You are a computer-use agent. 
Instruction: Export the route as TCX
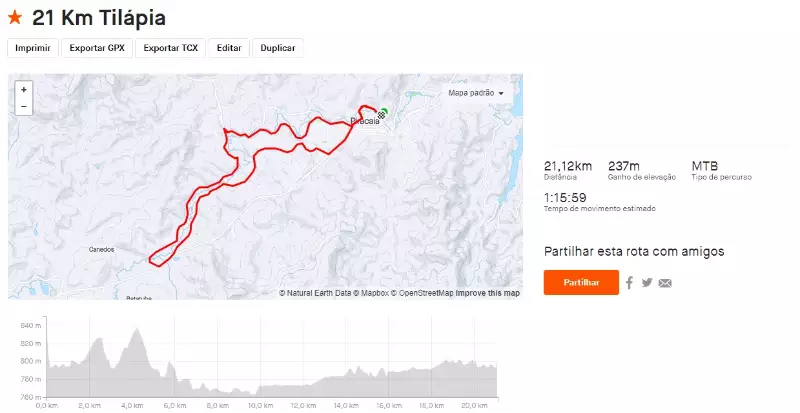coord(170,48)
